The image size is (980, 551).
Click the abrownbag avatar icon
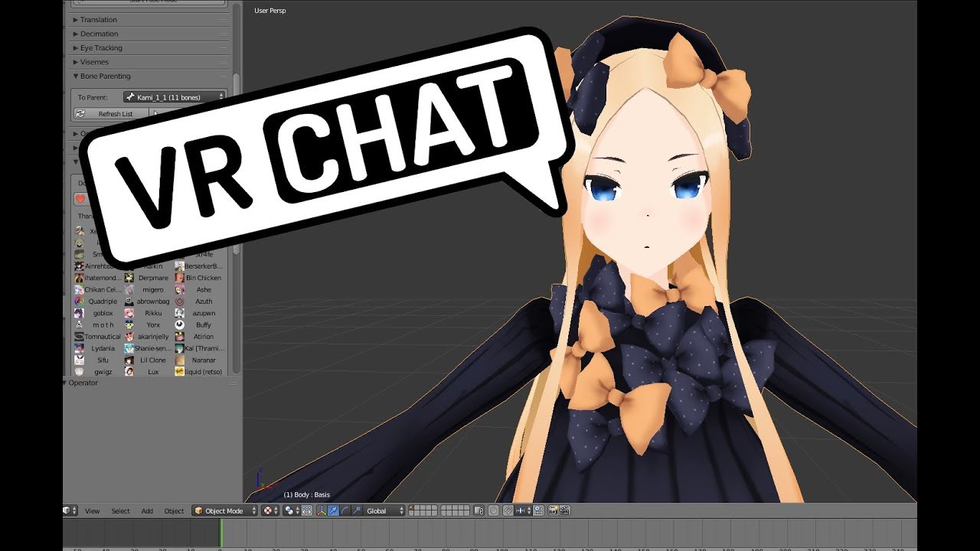pyautogui.click(x=129, y=302)
